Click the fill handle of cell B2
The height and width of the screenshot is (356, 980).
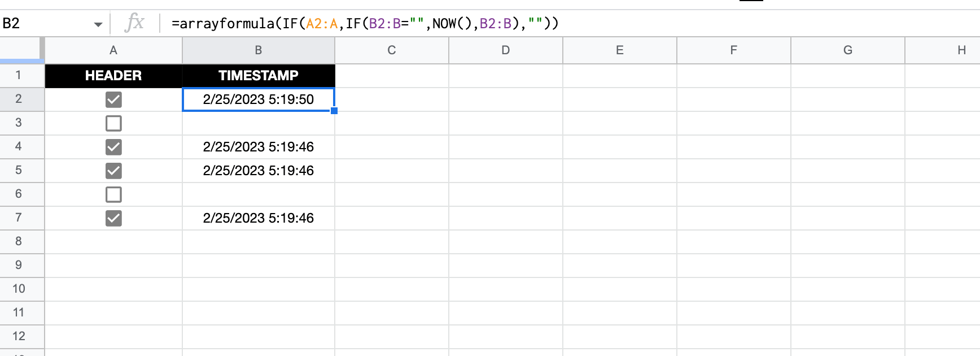334,111
